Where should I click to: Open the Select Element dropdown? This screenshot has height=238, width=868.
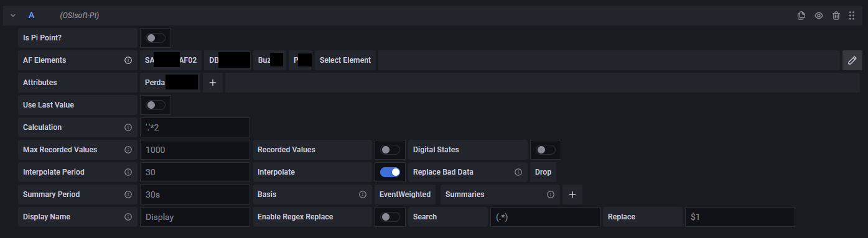pyautogui.click(x=345, y=60)
